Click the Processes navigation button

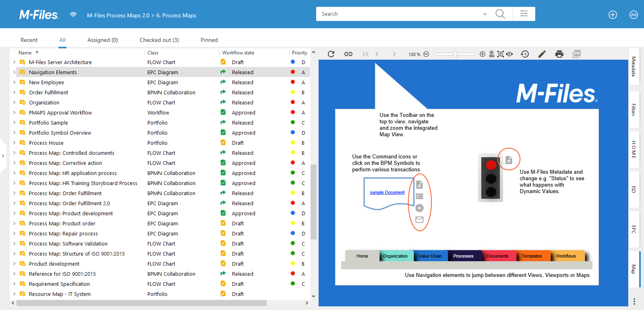(463, 256)
